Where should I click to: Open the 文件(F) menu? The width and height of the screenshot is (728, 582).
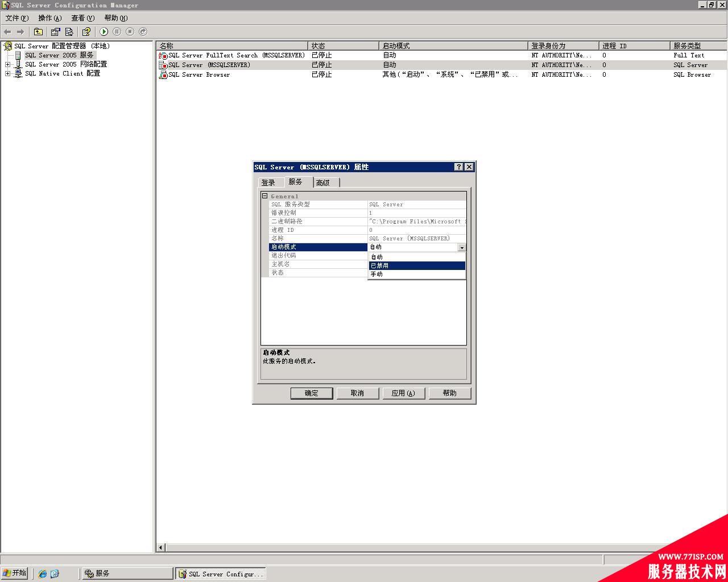(17, 18)
